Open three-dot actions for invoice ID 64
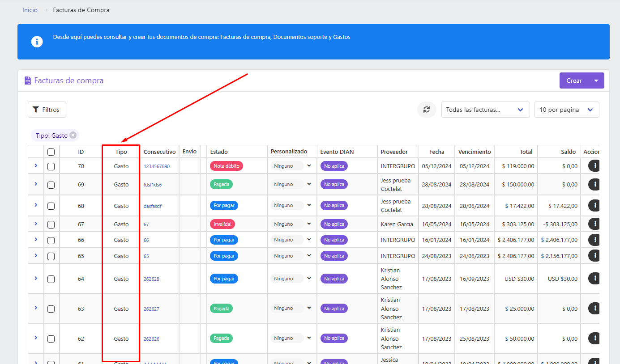The width and height of the screenshot is (620, 364). click(594, 279)
